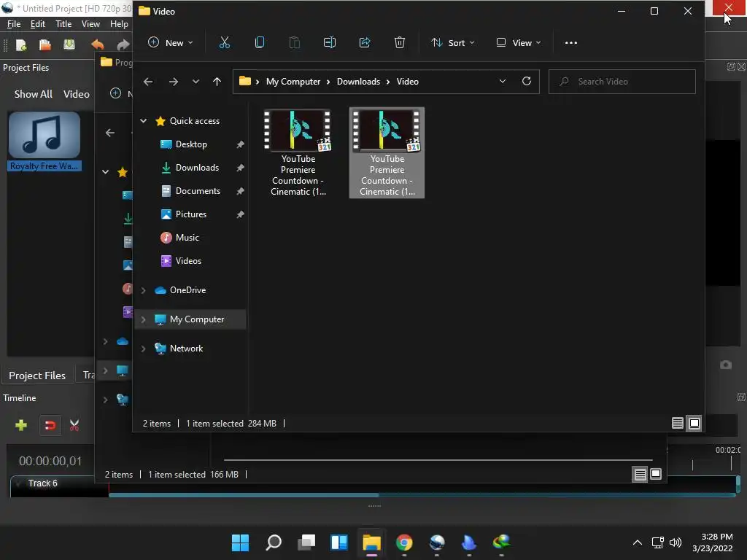
Task: Open the See more three-dots menu
Action: coord(570,43)
